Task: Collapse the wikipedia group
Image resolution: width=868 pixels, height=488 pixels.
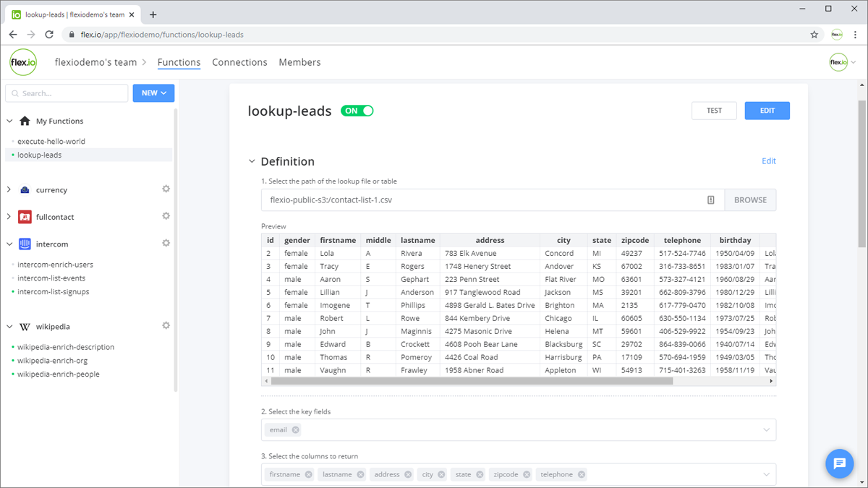Action: [x=9, y=327]
